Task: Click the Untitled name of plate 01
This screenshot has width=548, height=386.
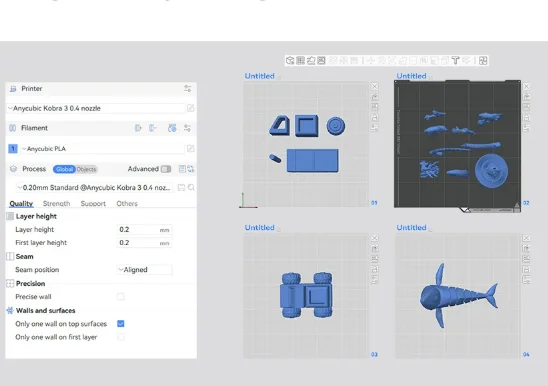Action: pyautogui.click(x=259, y=76)
